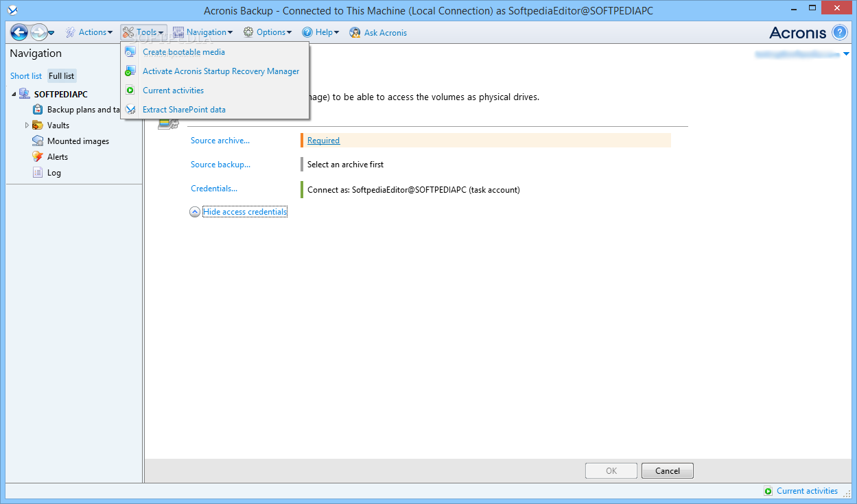Open Current activities in status bar
The width and height of the screenshot is (857, 504).
pos(807,491)
